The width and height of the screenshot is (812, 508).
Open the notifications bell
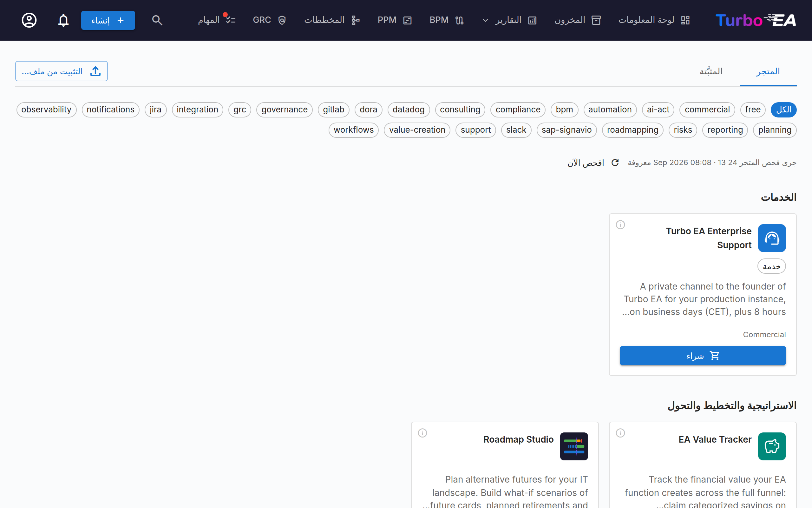pos(63,20)
